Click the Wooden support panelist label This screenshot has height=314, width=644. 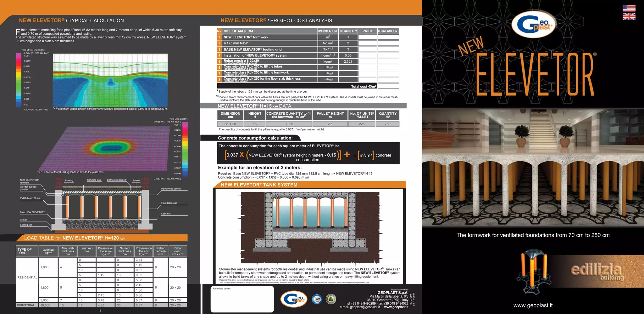pos(28,188)
